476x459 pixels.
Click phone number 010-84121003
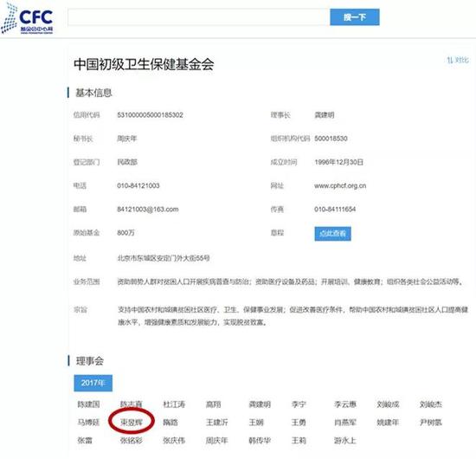[x=138, y=185]
